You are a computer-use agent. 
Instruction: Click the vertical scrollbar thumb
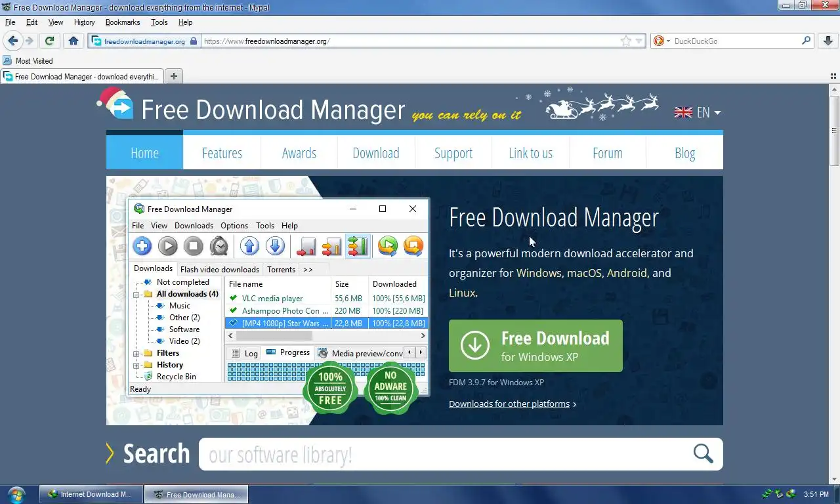(x=834, y=130)
